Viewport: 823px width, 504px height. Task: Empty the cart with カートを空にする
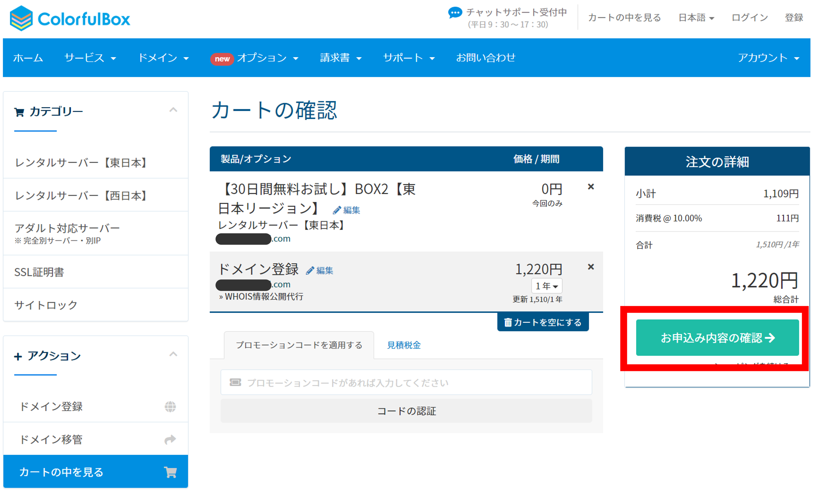pos(543,322)
